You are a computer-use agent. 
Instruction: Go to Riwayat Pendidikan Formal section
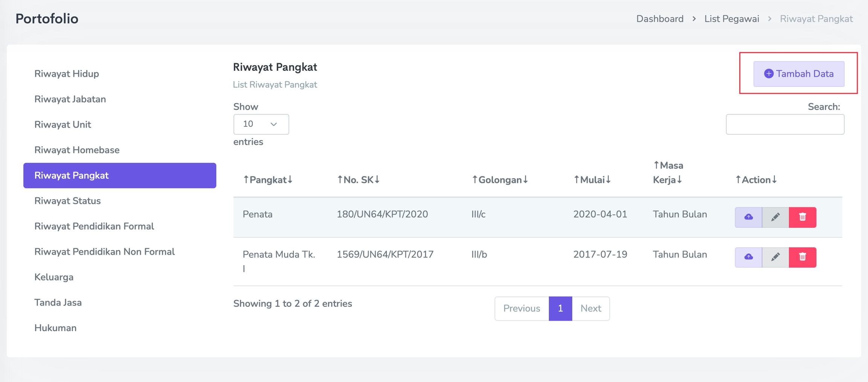(94, 226)
